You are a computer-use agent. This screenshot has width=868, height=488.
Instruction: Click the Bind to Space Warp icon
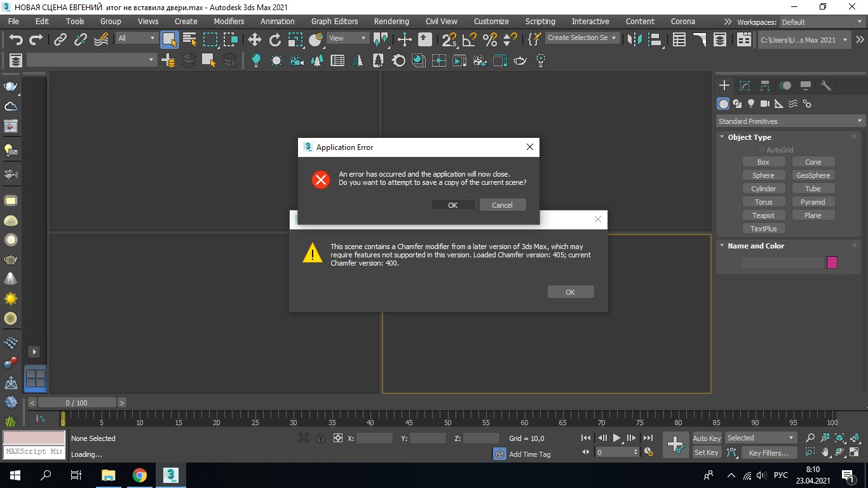[101, 39]
